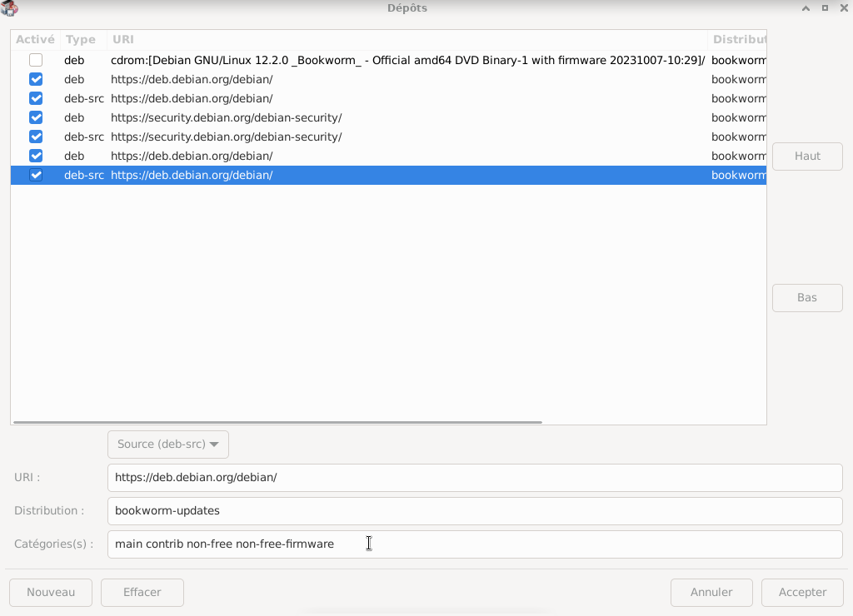
Task: Focus the URI input field
Action: coord(475,477)
